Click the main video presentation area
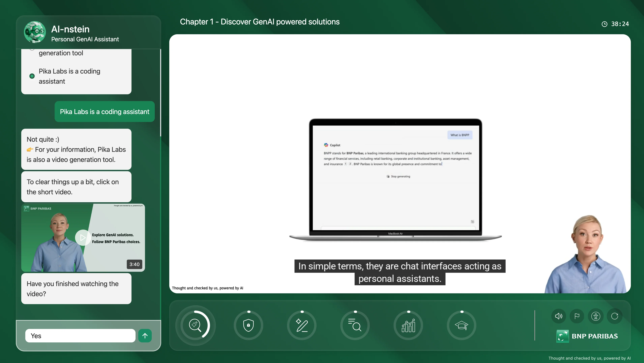The width and height of the screenshot is (644, 363). pyautogui.click(x=400, y=164)
